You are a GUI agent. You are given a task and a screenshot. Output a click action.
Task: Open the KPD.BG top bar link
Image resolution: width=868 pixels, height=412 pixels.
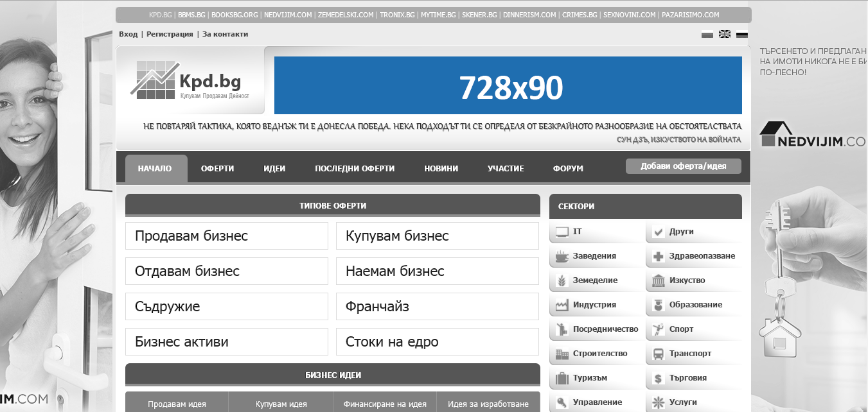pyautogui.click(x=161, y=15)
